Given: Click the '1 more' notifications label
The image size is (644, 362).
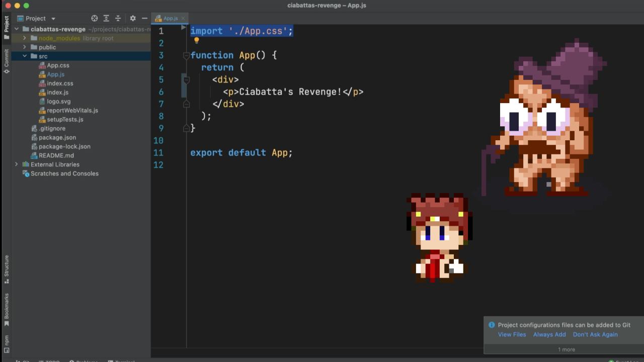Looking at the screenshot, I should 567,349.
